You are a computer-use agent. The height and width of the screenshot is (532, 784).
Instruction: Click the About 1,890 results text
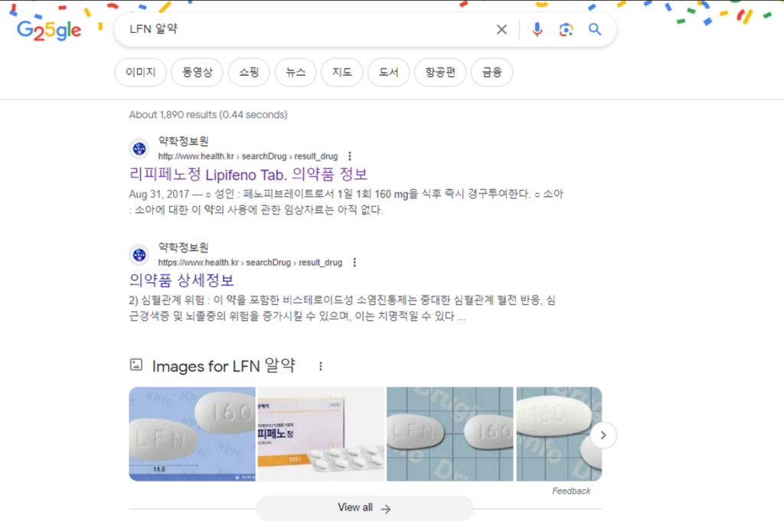click(x=208, y=115)
